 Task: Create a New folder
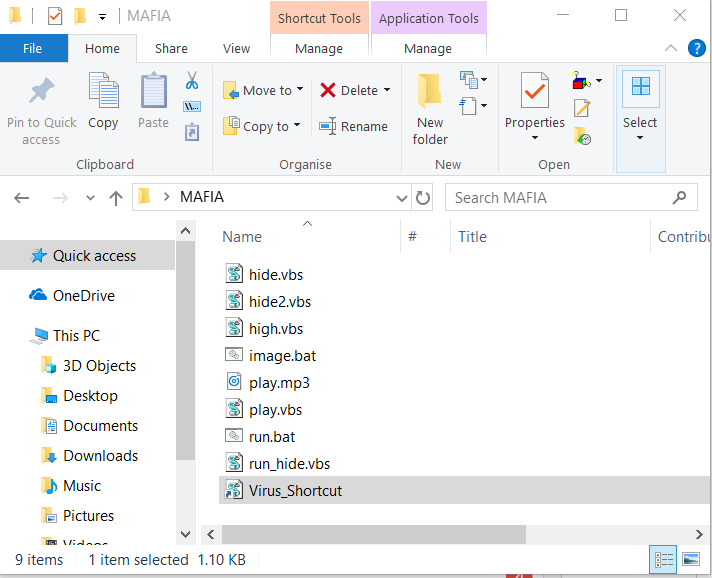(x=430, y=109)
